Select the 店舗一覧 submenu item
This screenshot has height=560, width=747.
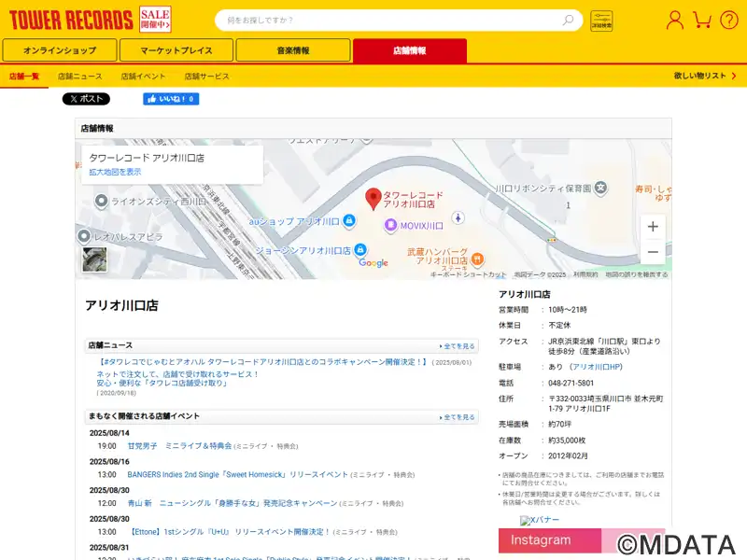(24, 77)
